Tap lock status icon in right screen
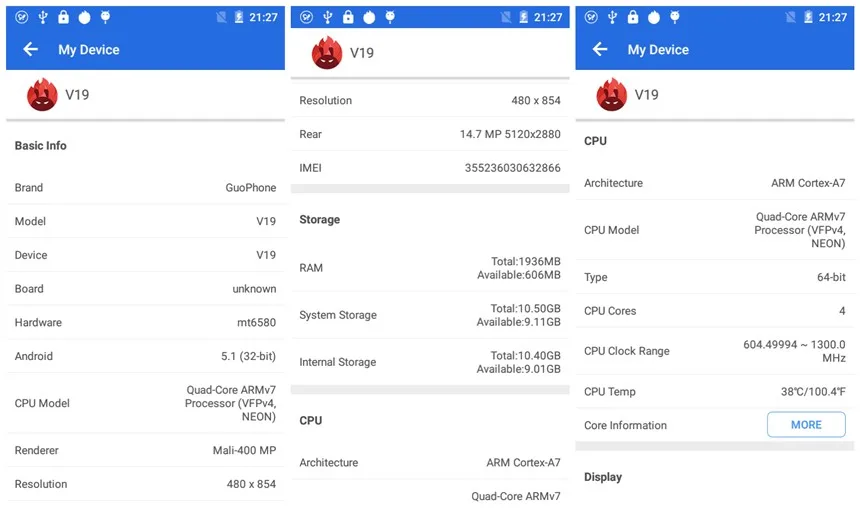Viewport: 860px width, 508px height. point(633,17)
